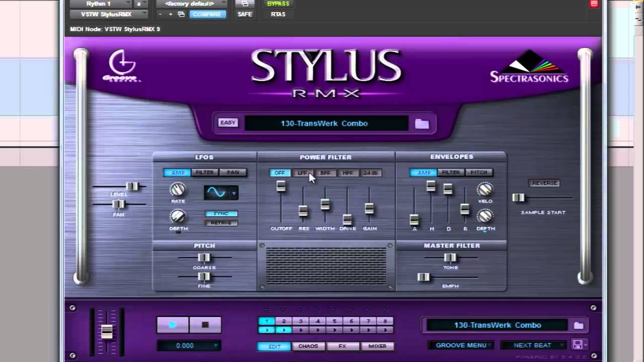
Task: Click the envelope Depth knob
Action: click(x=485, y=216)
